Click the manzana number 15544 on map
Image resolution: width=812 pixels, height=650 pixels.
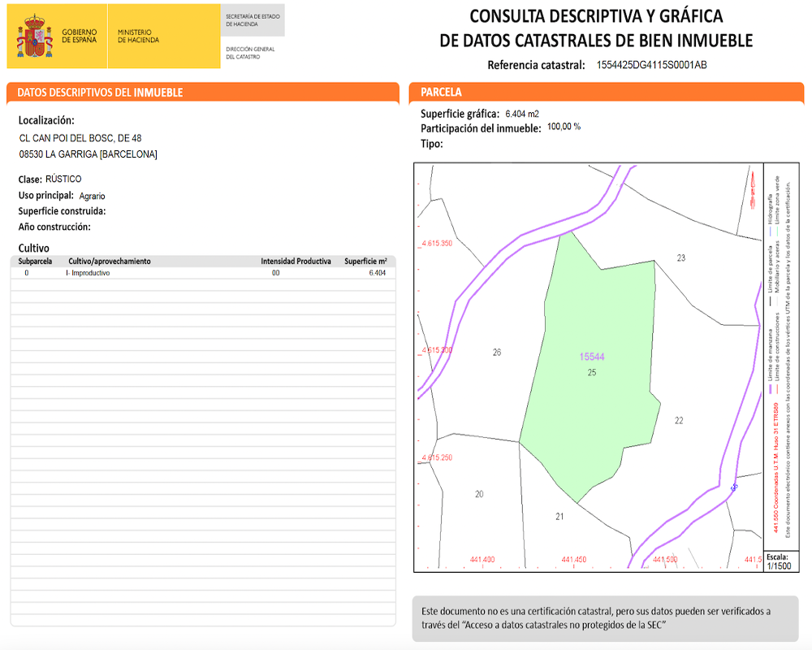(591, 357)
